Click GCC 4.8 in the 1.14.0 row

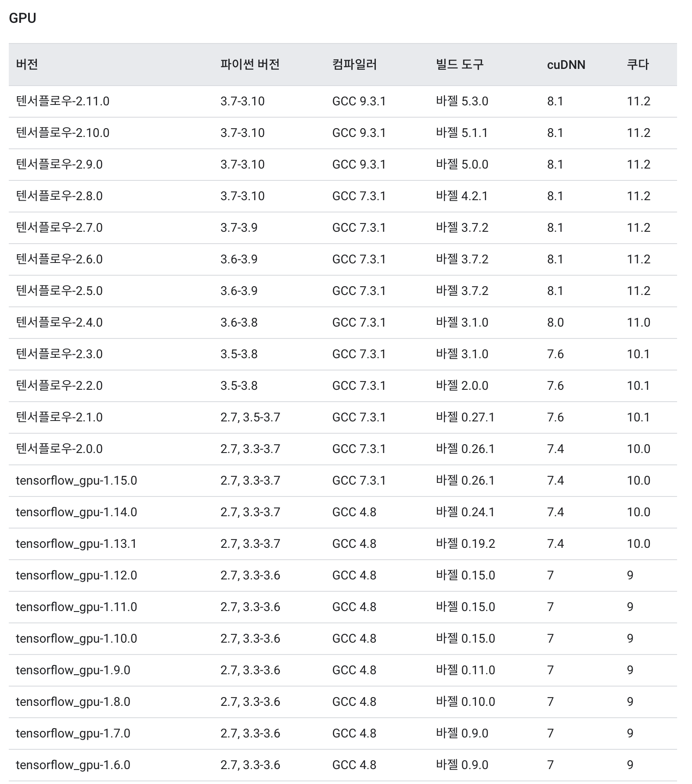pos(354,512)
